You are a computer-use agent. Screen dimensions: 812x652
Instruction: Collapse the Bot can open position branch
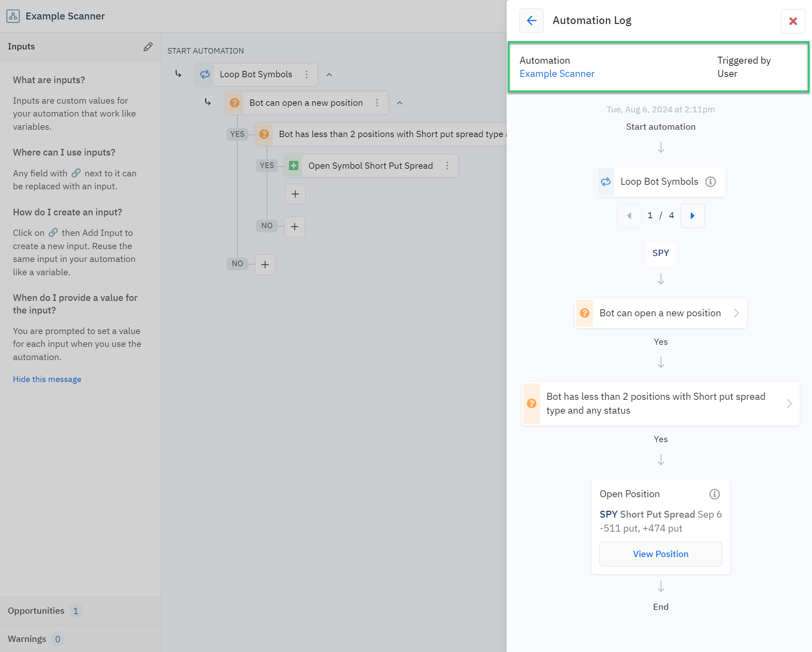tap(400, 103)
